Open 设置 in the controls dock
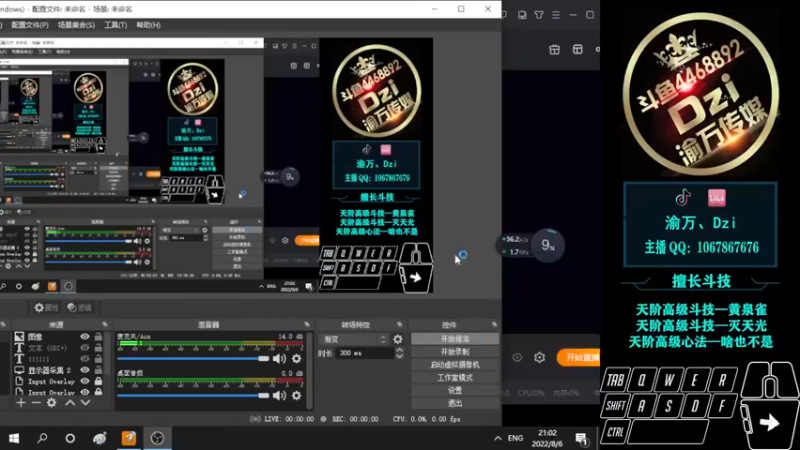800x450 pixels. pos(455,390)
